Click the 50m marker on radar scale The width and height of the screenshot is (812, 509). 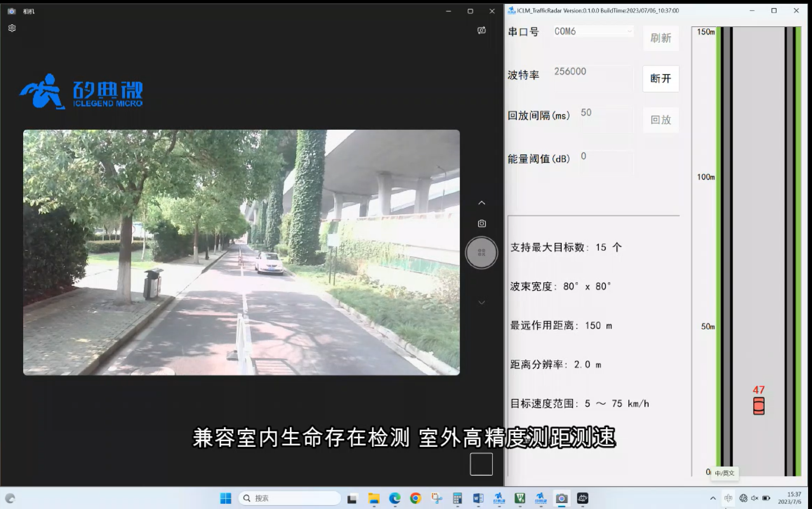tap(708, 327)
